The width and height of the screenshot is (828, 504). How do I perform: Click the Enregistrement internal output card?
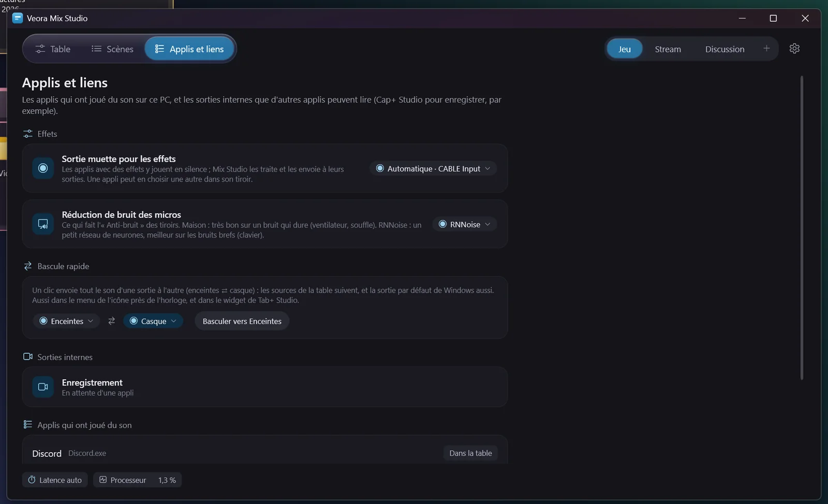point(264,387)
